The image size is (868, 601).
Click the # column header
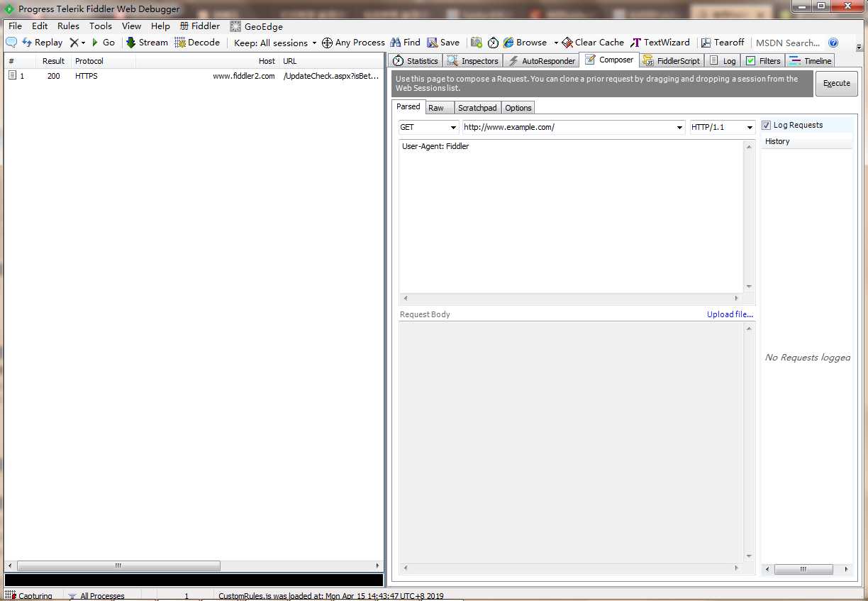click(x=20, y=61)
